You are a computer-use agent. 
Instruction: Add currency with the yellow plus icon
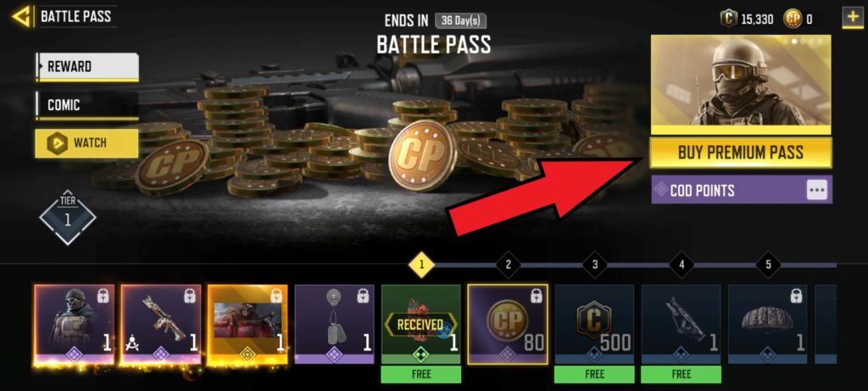[851, 18]
